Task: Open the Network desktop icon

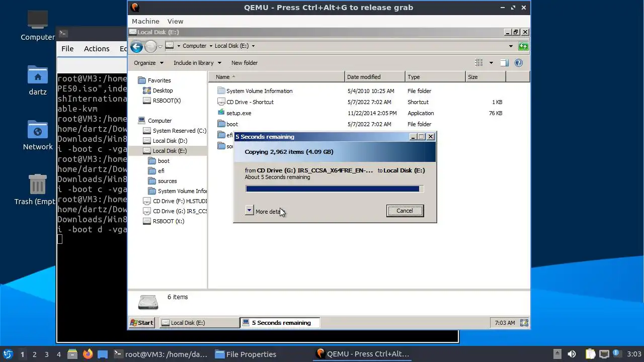Action: click(x=38, y=130)
